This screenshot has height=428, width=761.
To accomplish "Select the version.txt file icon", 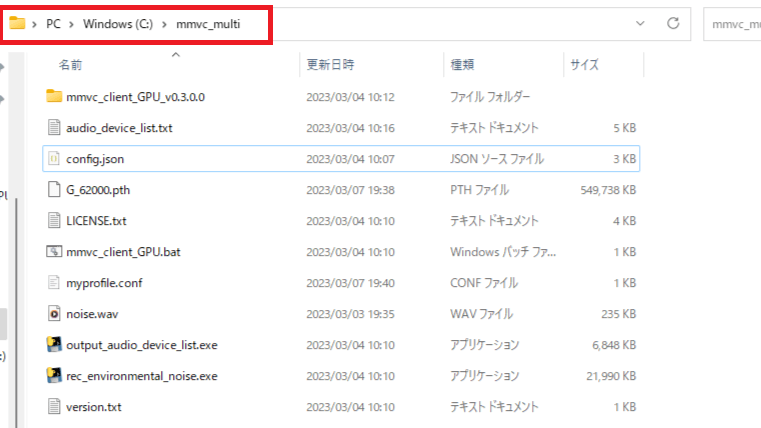I will [54, 407].
